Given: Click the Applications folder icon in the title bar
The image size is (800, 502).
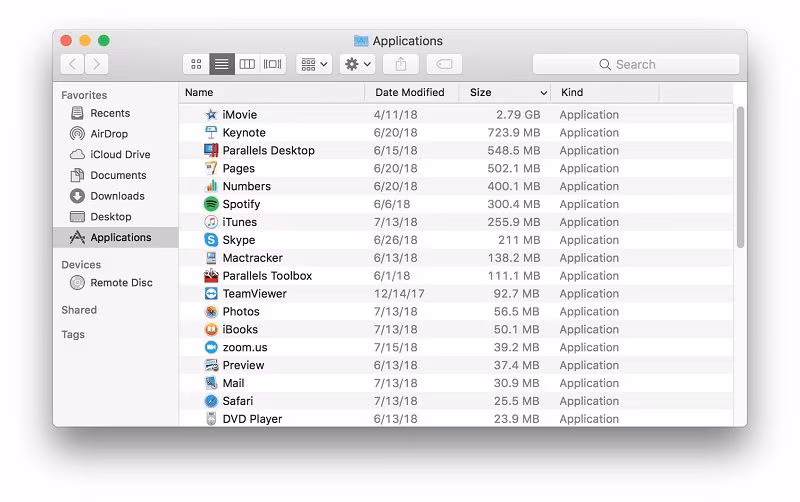Looking at the screenshot, I should (x=361, y=41).
